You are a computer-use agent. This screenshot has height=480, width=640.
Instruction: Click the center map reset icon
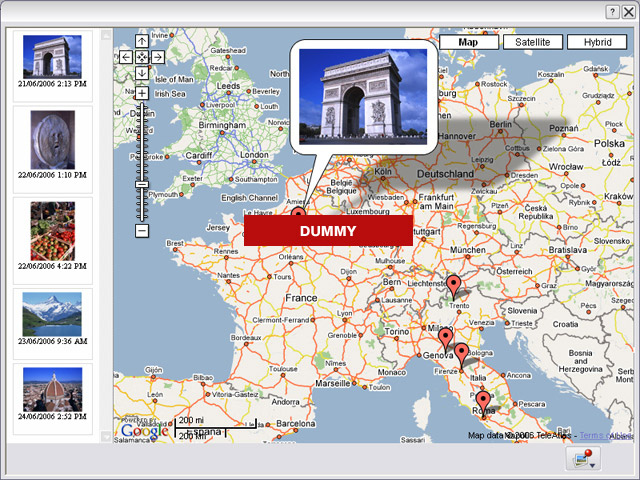(142, 57)
